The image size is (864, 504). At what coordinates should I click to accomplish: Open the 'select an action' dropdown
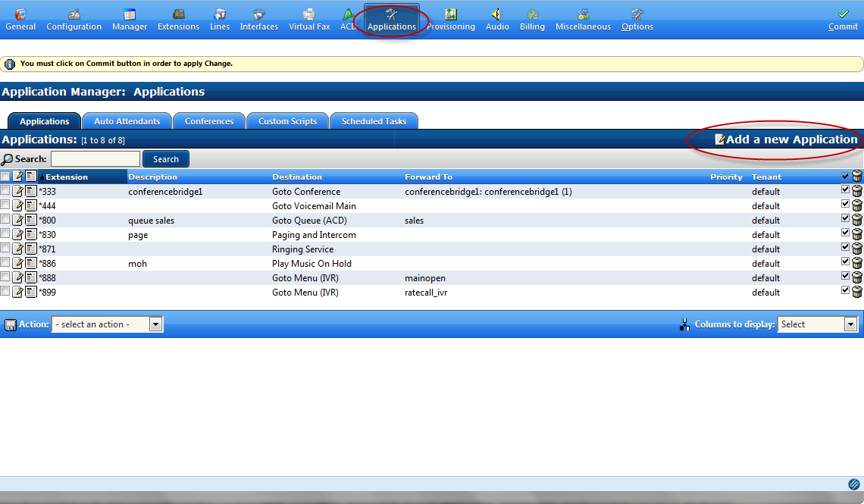(107, 324)
